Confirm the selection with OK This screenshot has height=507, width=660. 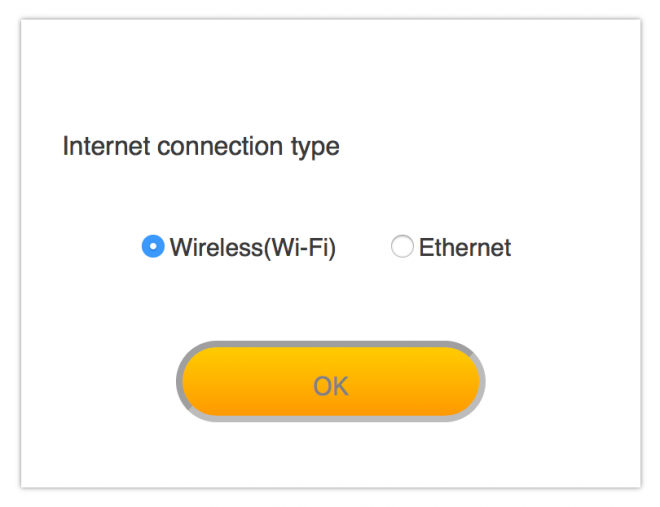(330, 384)
